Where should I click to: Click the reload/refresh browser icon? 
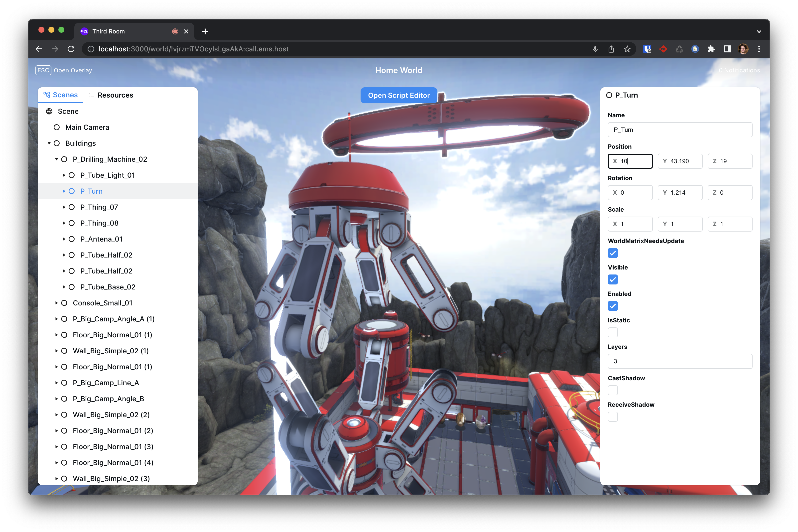pos(71,49)
